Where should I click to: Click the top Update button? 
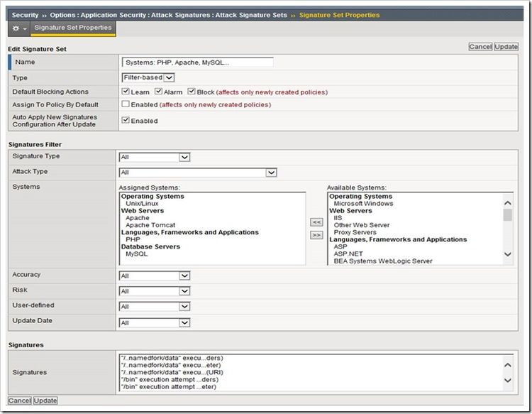tap(506, 47)
